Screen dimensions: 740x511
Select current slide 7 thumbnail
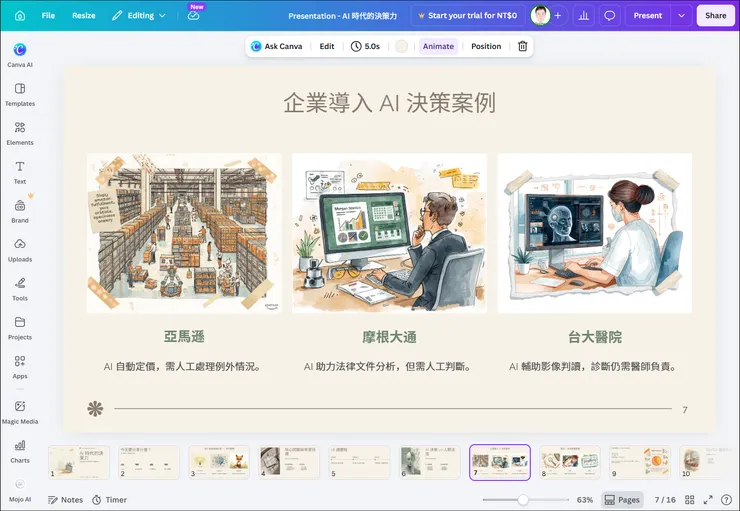pyautogui.click(x=500, y=462)
